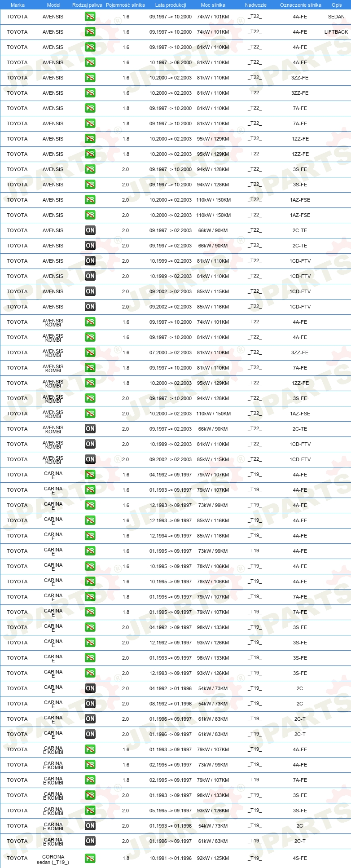The width and height of the screenshot is (351, 868).
Task: Click the 'Nadwozie' column header
Action: (x=256, y=5)
